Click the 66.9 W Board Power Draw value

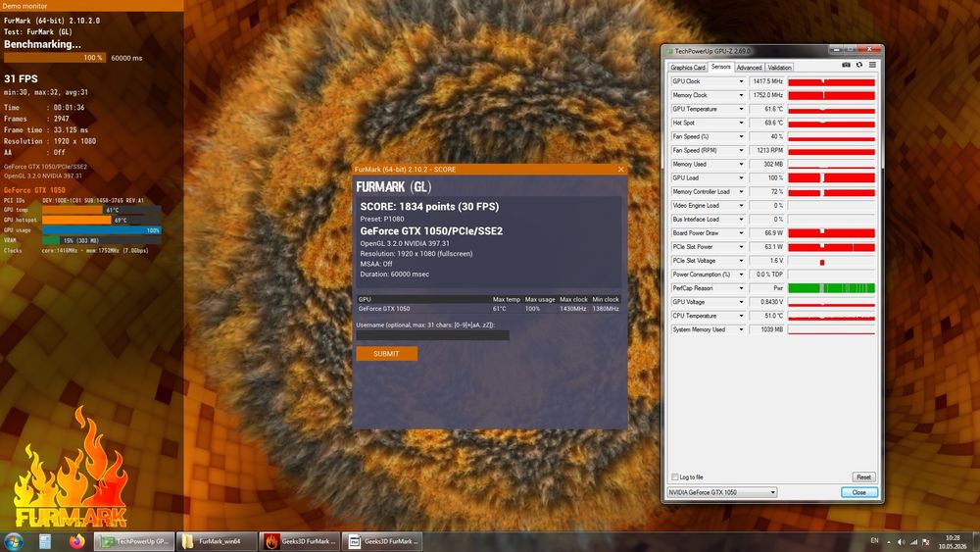pos(767,233)
